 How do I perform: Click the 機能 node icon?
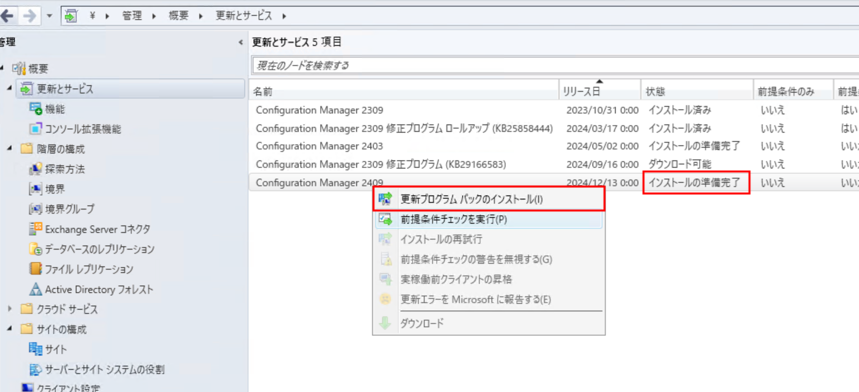click(35, 109)
